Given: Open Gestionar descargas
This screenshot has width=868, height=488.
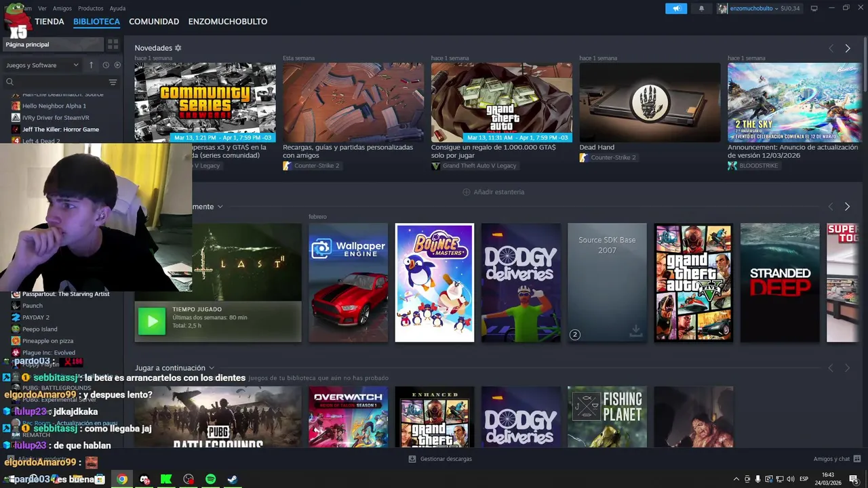Looking at the screenshot, I should (x=440, y=459).
